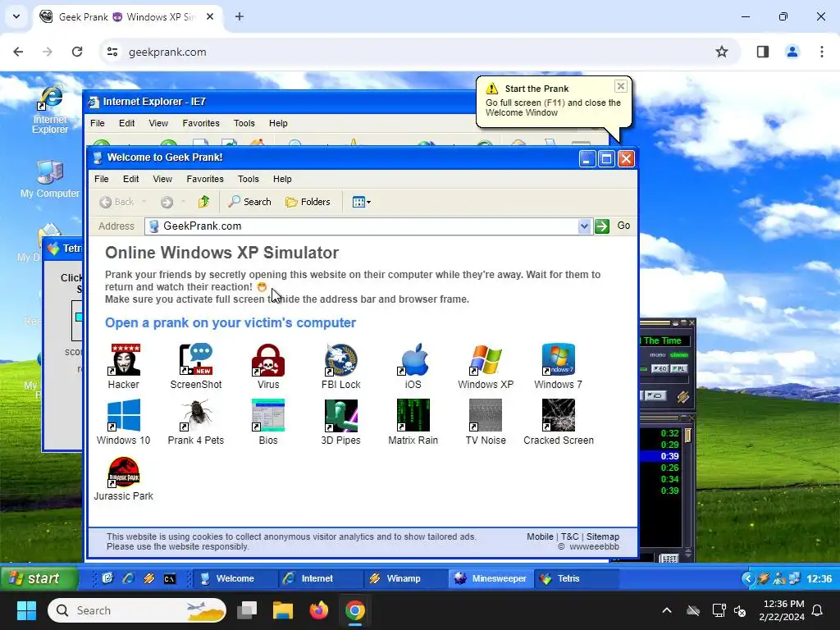Click the command prompt quick launch icon
Image resolution: width=840 pixels, height=630 pixels.
coord(170,578)
